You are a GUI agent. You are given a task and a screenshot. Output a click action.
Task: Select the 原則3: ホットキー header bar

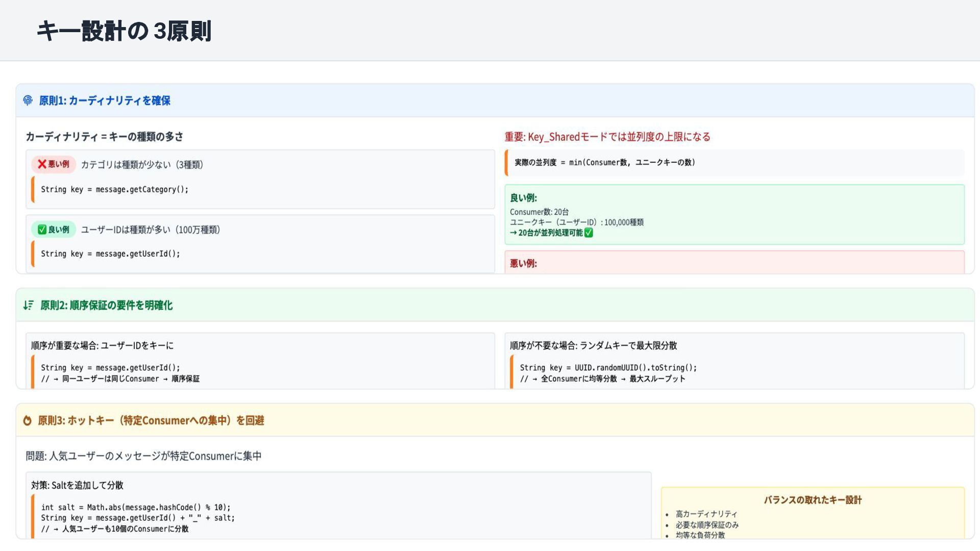(x=151, y=420)
